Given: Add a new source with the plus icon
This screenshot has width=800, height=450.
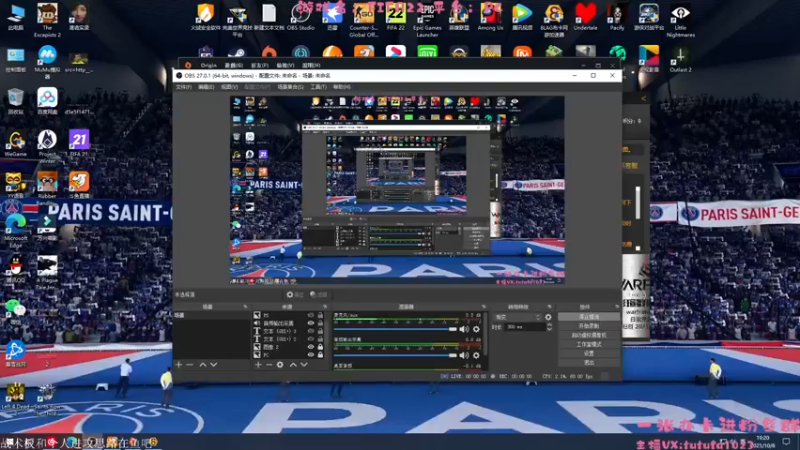Looking at the screenshot, I should pyautogui.click(x=258, y=365).
